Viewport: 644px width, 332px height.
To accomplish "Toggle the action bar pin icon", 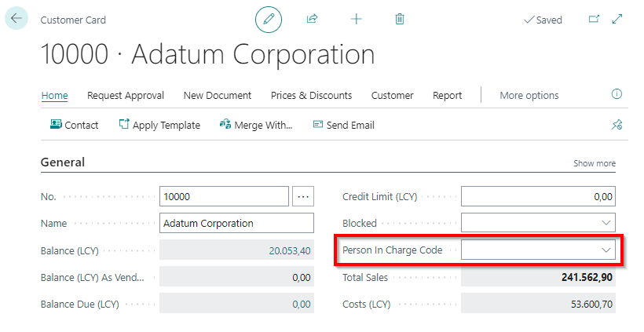I will pyautogui.click(x=617, y=125).
